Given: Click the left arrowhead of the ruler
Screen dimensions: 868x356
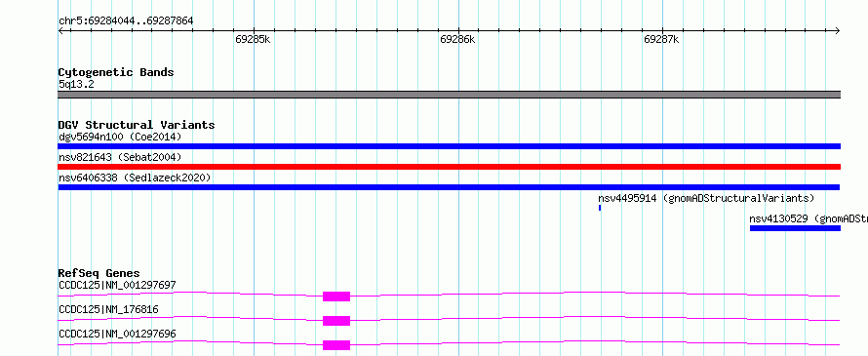Looking at the screenshot, I should pyautogui.click(x=60, y=30).
